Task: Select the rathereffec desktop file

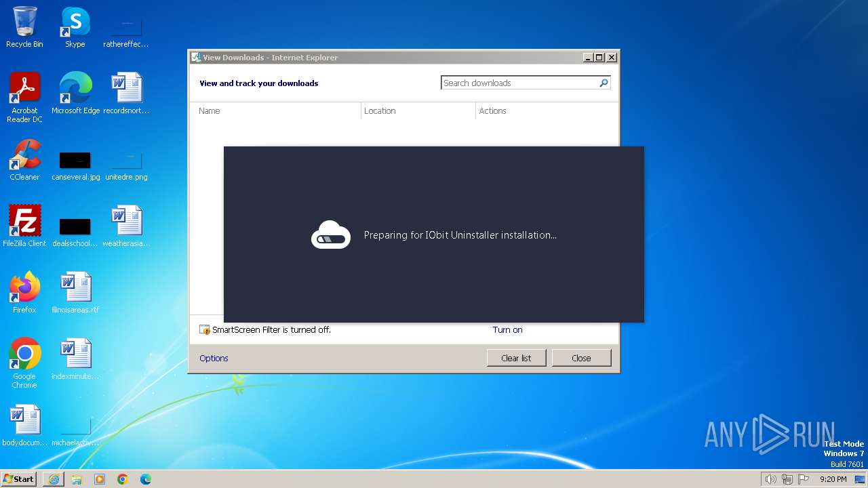Action: pyautogui.click(x=126, y=32)
